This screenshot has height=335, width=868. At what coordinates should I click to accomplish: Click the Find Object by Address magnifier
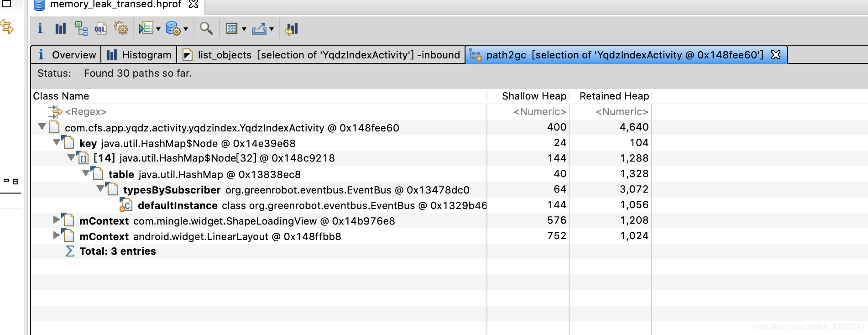[x=206, y=28]
